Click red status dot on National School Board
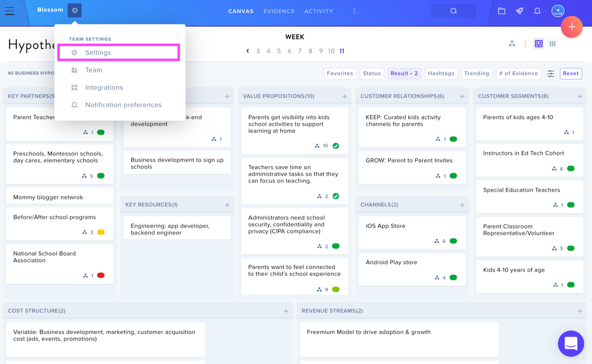Viewport: 592px width, 364px height. point(101,275)
